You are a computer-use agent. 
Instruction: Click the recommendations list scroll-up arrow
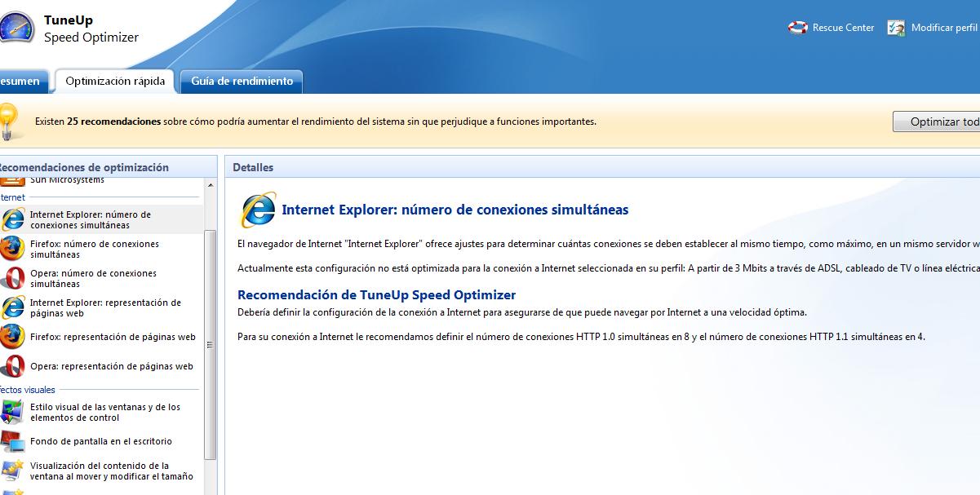(211, 185)
